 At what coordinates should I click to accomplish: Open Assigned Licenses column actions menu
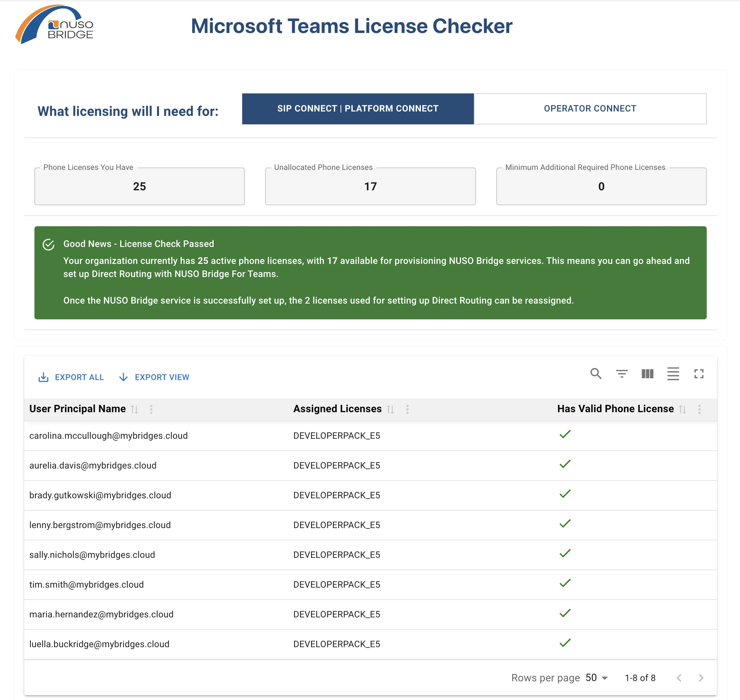pyautogui.click(x=407, y=409)
